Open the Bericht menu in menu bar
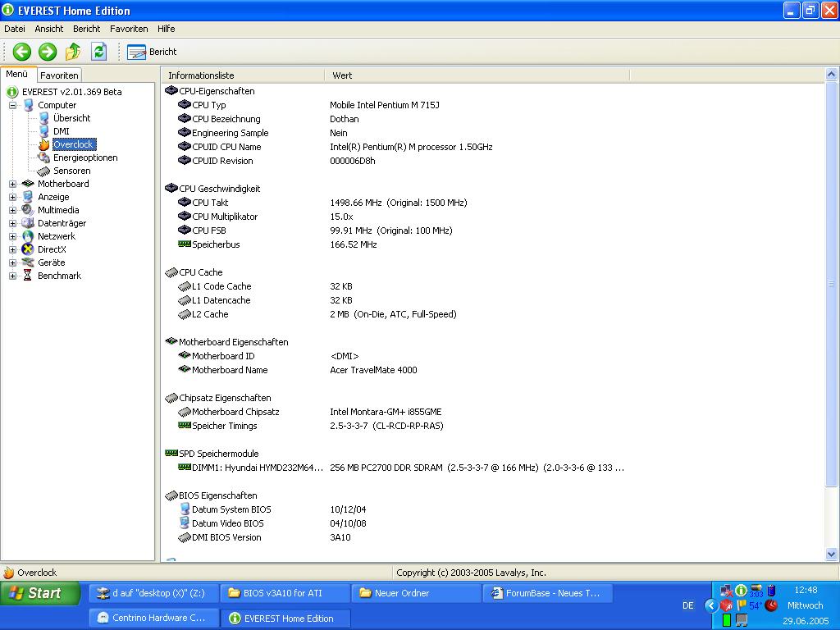The height and width of the screenshot is (630, 840). tap(87, 29)
